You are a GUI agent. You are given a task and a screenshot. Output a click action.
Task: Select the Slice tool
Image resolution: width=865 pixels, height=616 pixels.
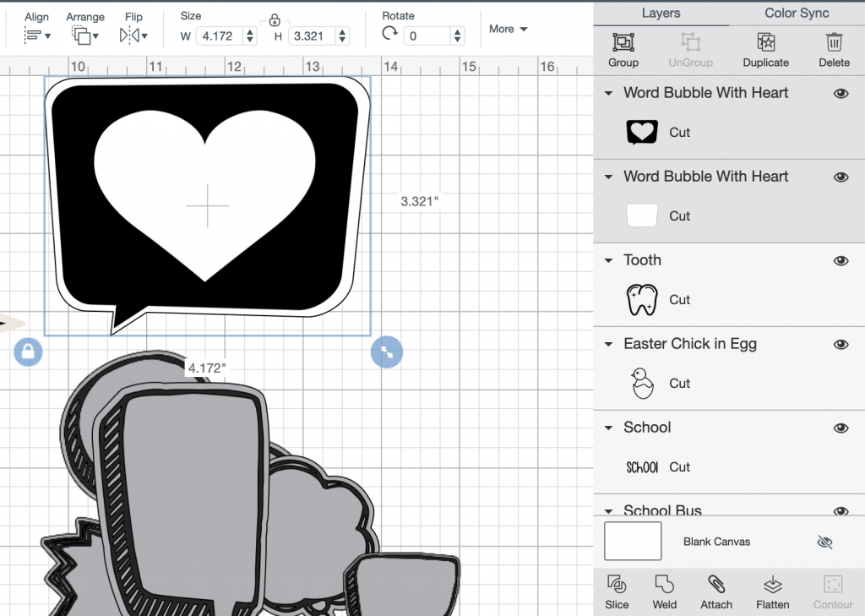pyautogui.click(x=617, y=591)
